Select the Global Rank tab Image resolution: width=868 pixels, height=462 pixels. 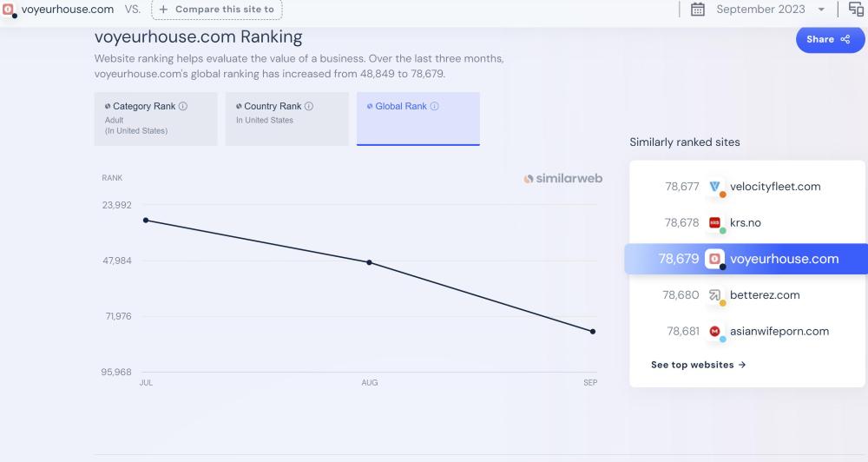[x=418, y=118]
